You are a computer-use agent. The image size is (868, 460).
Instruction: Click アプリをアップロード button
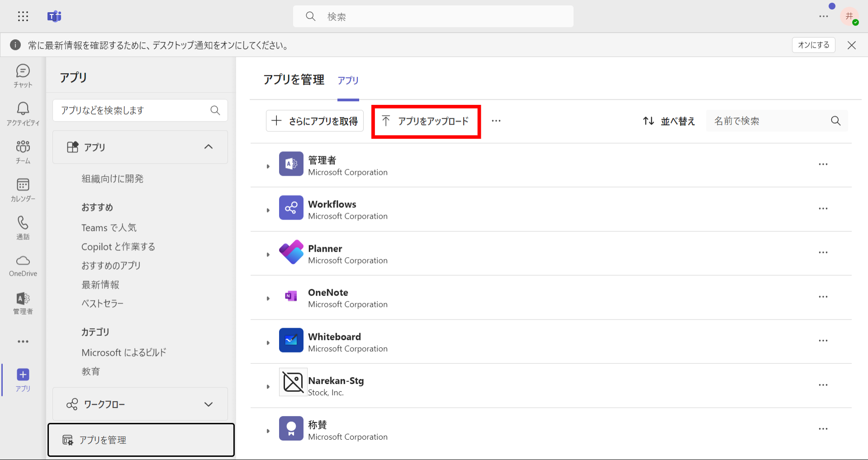[426, 121]
